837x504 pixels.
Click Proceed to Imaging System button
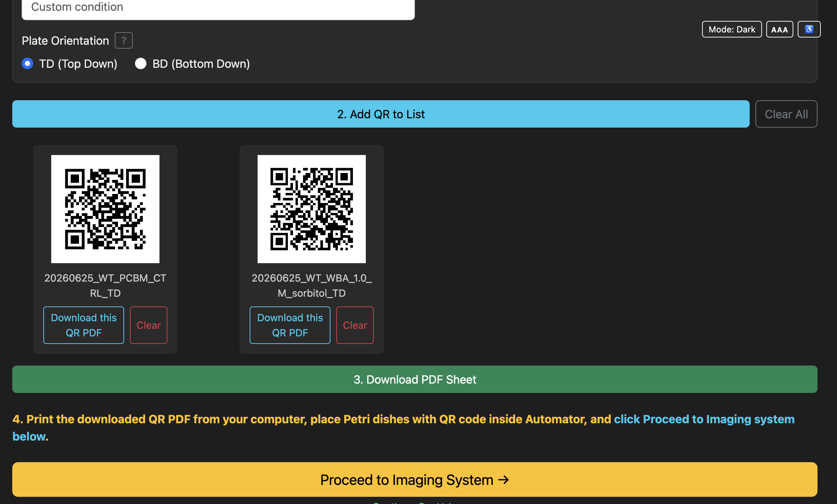(415, 479)
